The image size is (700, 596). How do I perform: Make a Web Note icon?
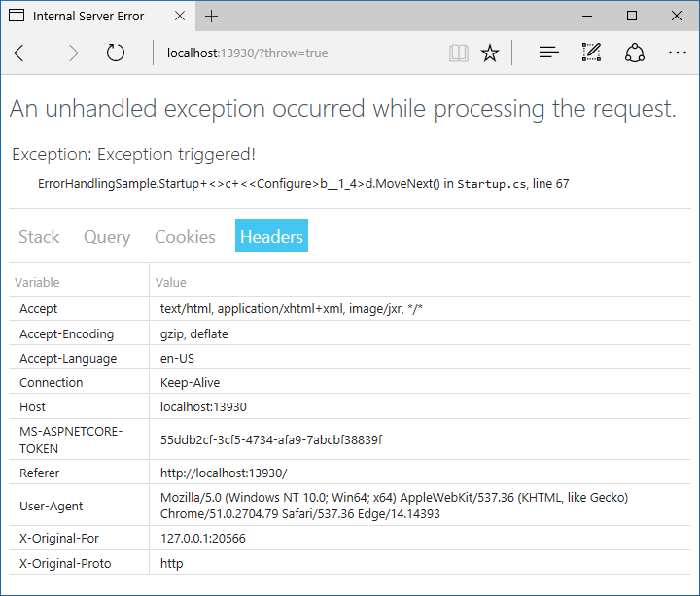(x=591, y=53)
